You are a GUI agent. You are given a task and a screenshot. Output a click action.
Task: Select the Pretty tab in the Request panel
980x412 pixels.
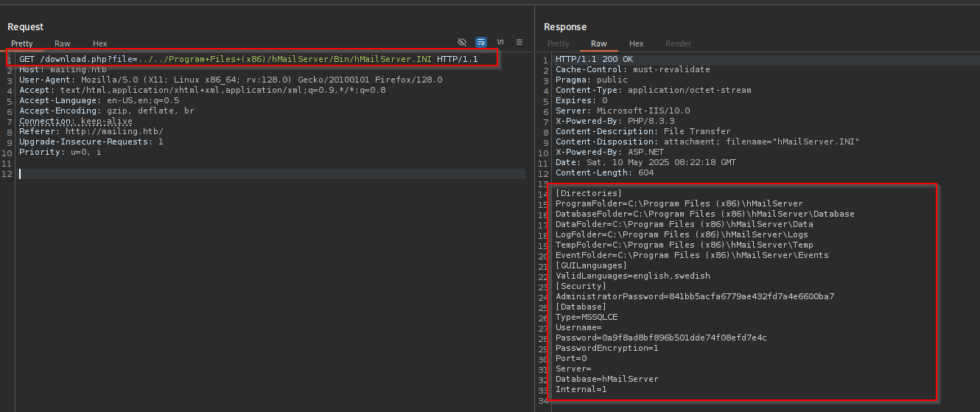pos(22,43)
